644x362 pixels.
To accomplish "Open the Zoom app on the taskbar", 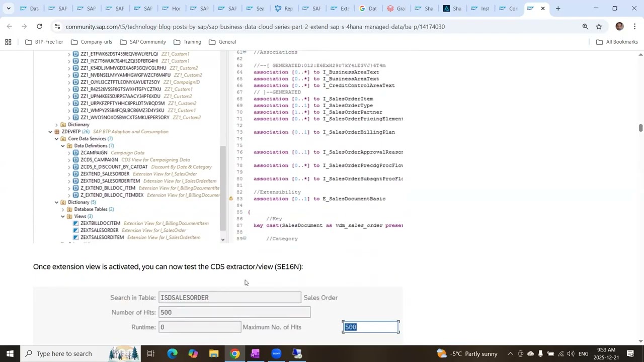I will click(276, 353).
